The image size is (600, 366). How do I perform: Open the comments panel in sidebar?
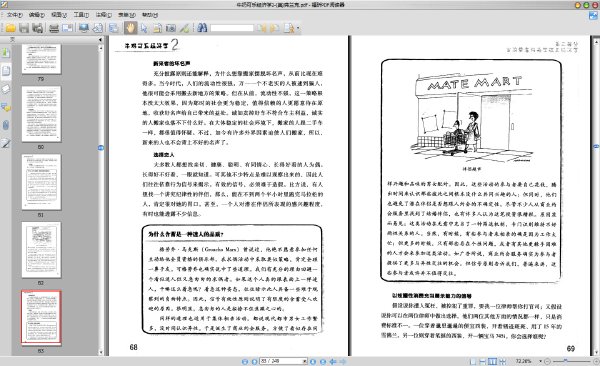(x=5, y=107)
